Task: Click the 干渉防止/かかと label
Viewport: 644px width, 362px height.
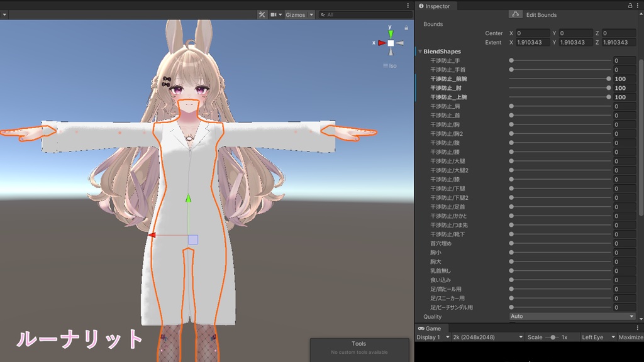Action: (448, 216)
